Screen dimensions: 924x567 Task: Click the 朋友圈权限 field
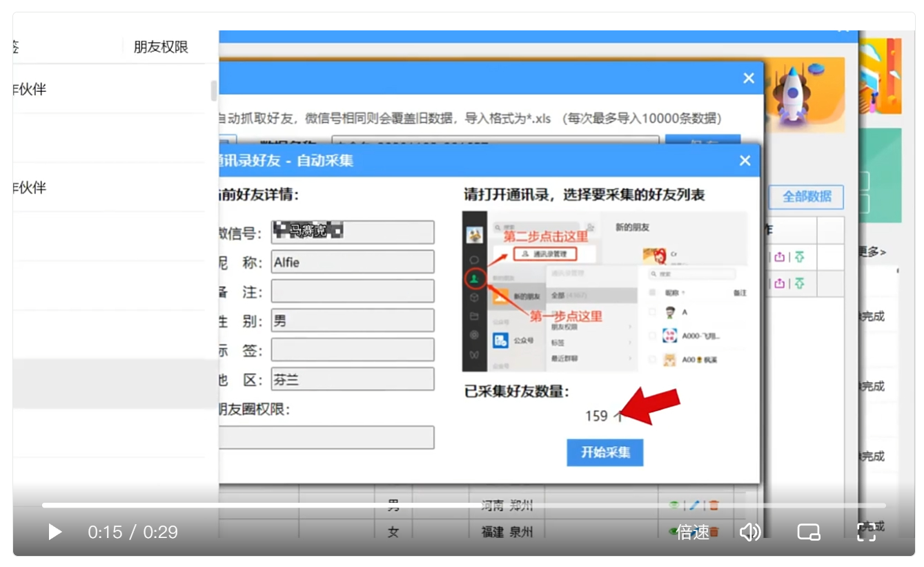pyautogui.click(x=326, y=438)
